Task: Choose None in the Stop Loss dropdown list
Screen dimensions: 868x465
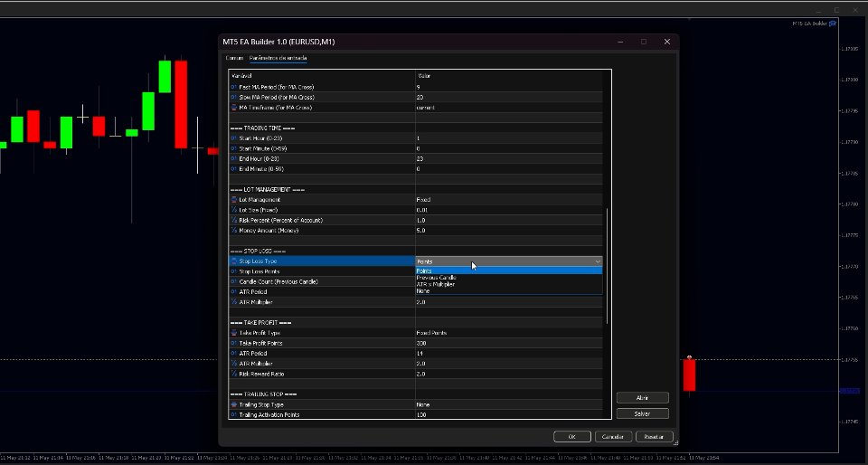Action: click(x=509, y=290)
